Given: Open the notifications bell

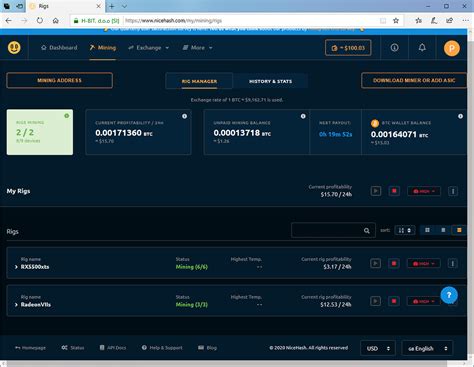Looking at the screenshot, I should pyautogui.click(x=422, y=48).
